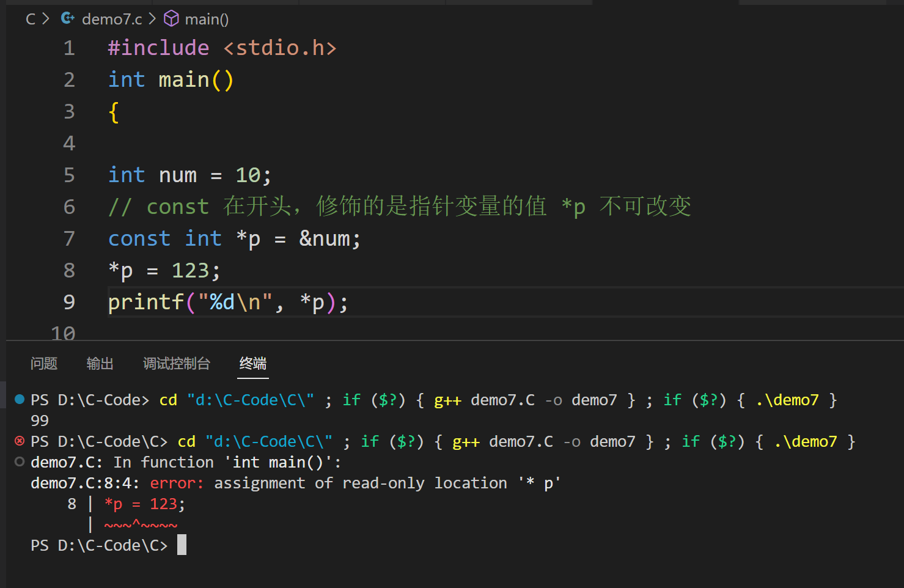
Task: Click line number 5 in the gutter
Action: (x=69, y=175)
